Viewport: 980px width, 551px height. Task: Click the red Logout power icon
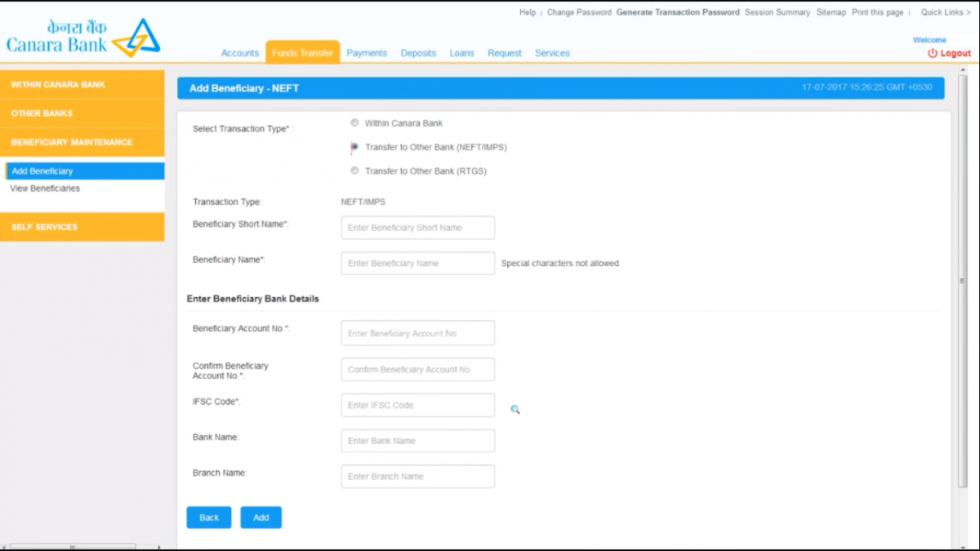[x=931, y=52]
